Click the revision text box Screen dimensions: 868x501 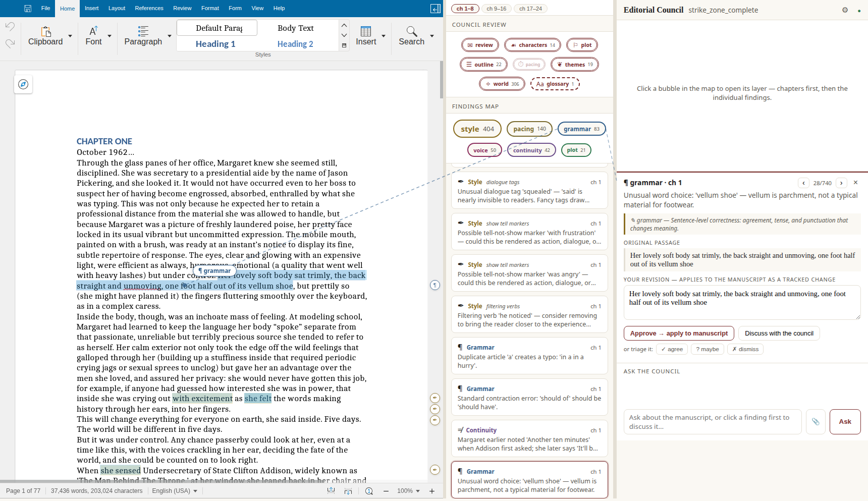[742, 303]
